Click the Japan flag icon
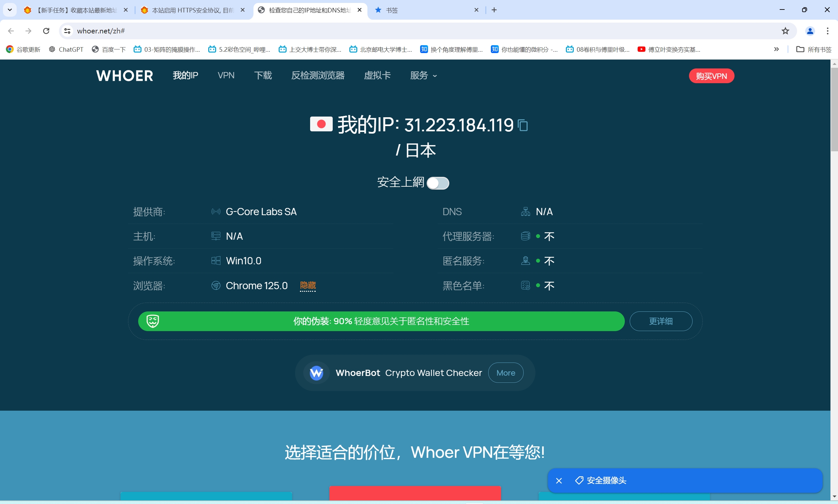 coord(321,124)
